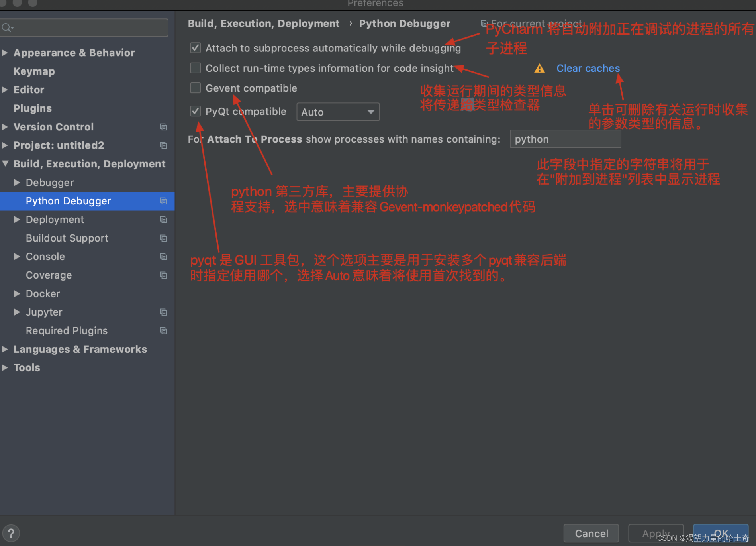Screen dimensions: 756x546
Task: Expand the Debugger tree node
Action: coord(17,182)
